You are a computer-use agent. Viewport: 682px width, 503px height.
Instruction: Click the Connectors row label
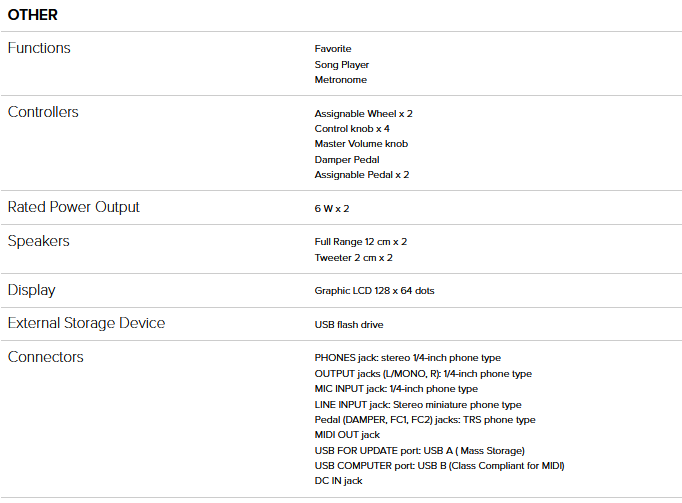[46, 357]
